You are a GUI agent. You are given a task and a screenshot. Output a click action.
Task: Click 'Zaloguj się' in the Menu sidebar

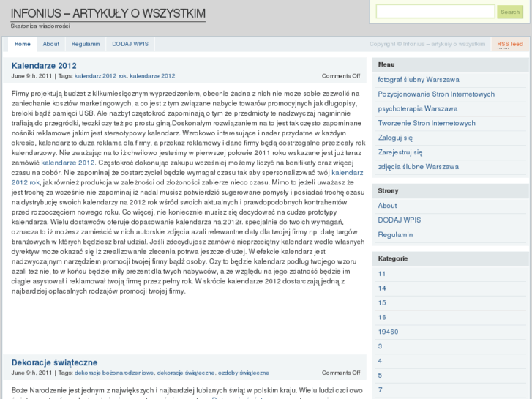pos(395,138)
